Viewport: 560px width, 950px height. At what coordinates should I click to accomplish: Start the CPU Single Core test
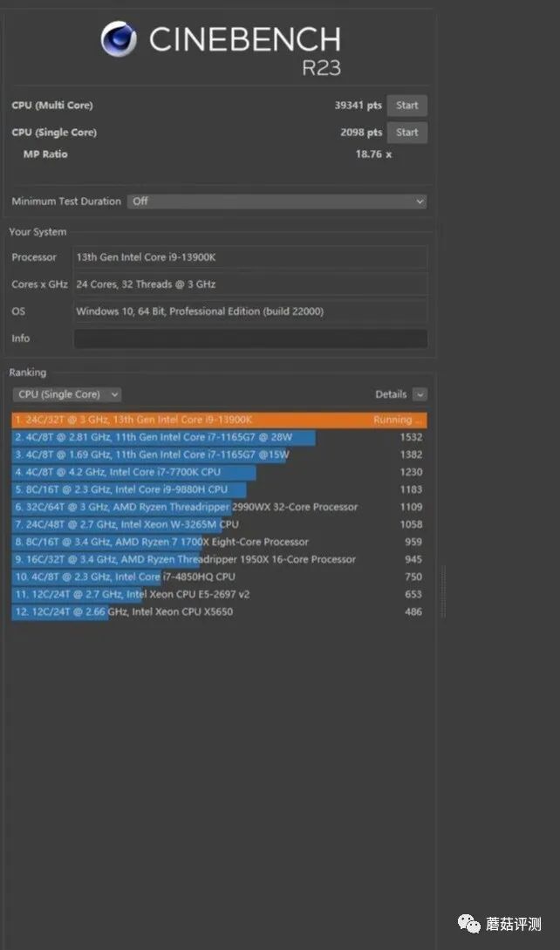(x=407, y=133)
